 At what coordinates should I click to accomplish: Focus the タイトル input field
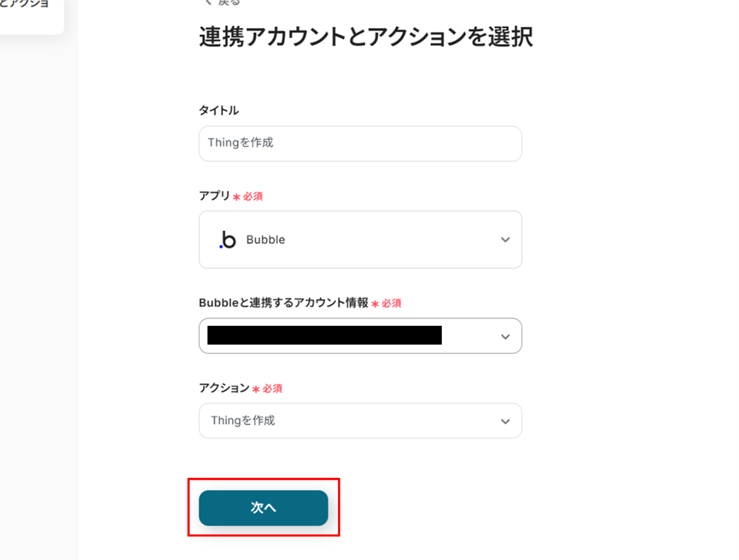tap(360, 144)
